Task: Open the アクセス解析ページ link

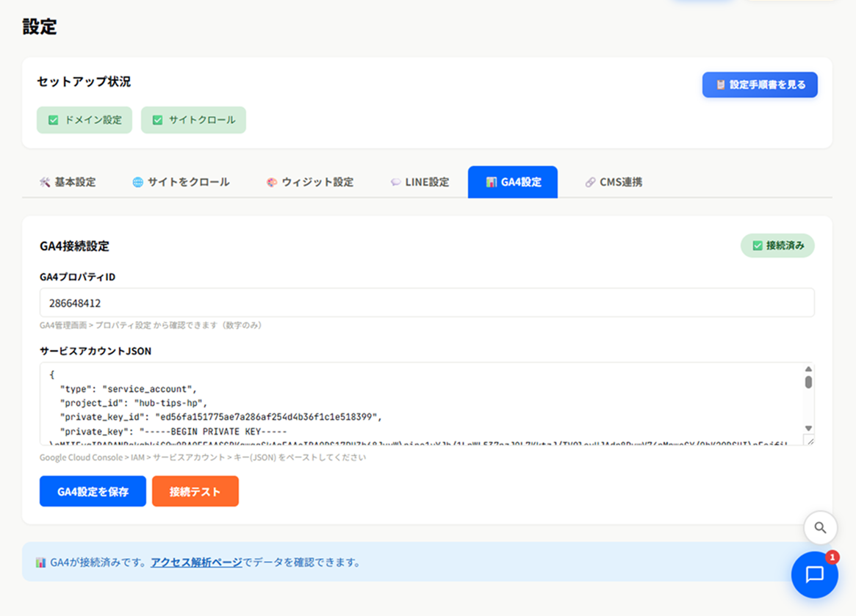Action: click(196, 562)
